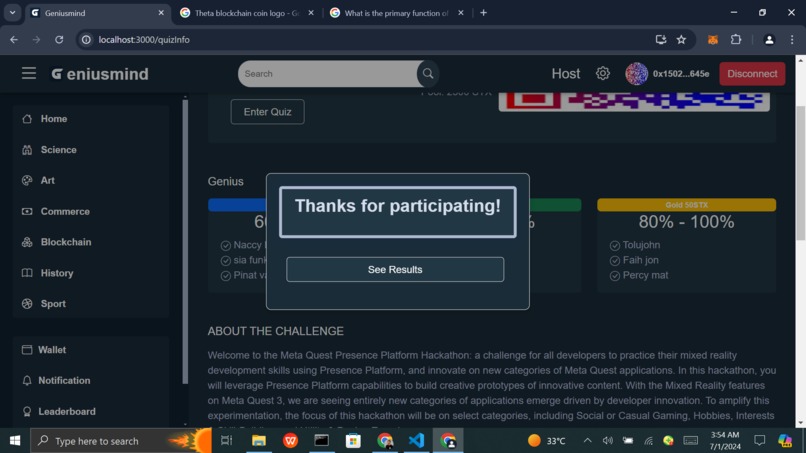Click the sidebar scrollbar
The height and width of the screenshot is (453, 806).
tap(185, 242)
